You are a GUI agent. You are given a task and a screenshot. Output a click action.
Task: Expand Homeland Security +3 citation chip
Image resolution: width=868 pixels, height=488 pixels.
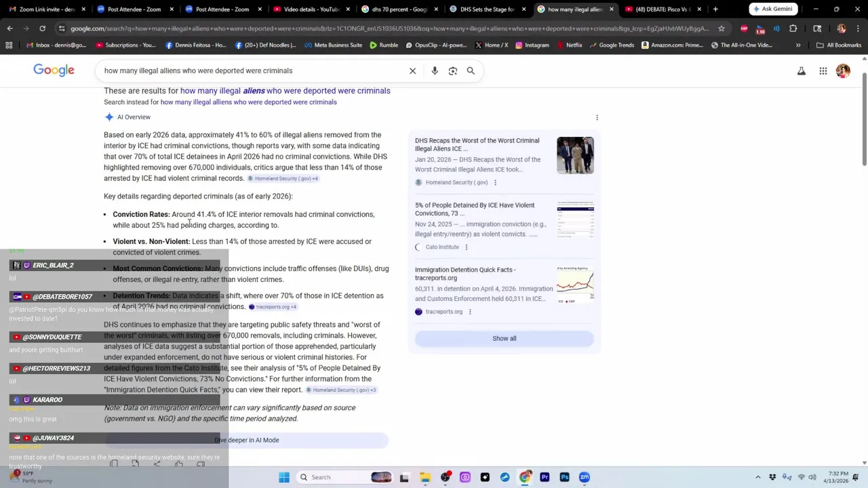click(340, 390)
